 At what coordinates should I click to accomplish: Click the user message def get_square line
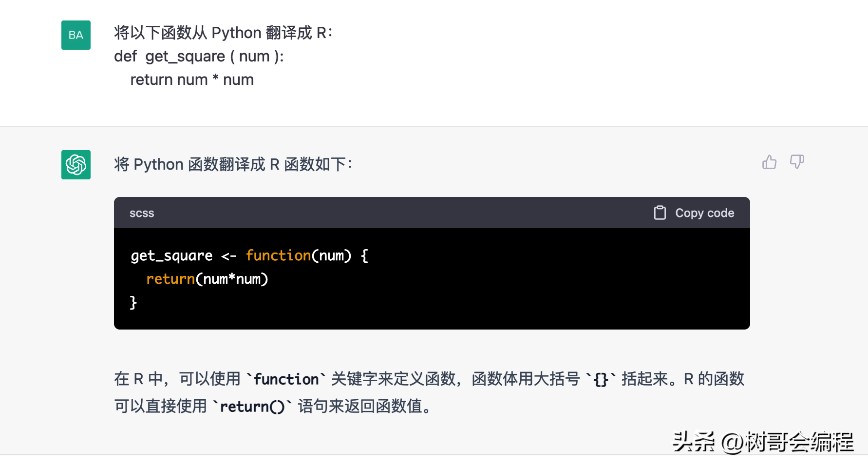point(200,56)
